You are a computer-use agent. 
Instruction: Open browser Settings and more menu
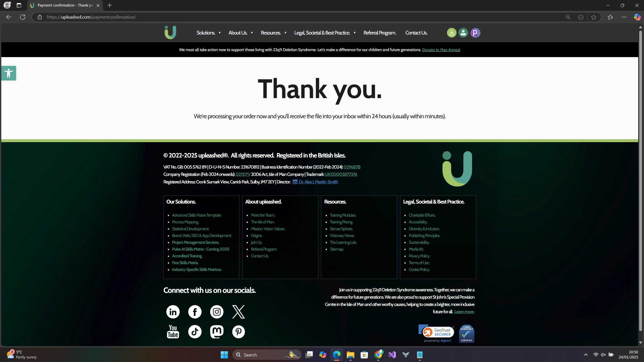[624, 17]
